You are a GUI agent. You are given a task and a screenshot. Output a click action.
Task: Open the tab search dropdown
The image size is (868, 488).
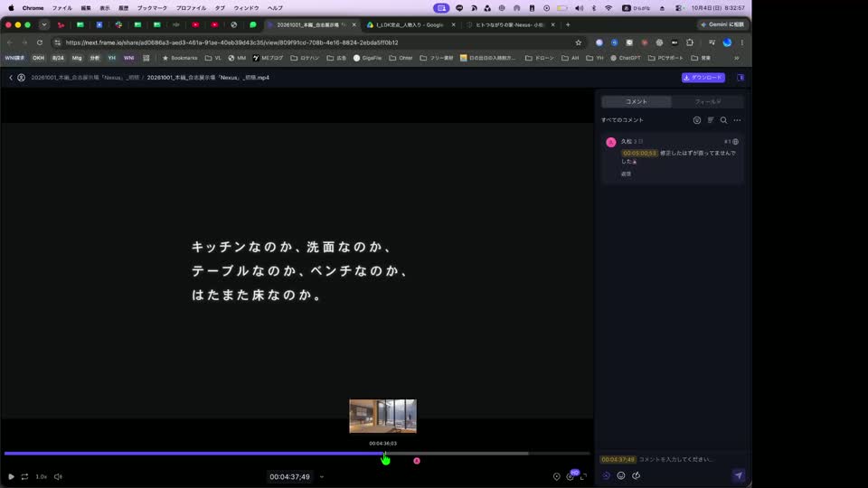tap(44, 25)
